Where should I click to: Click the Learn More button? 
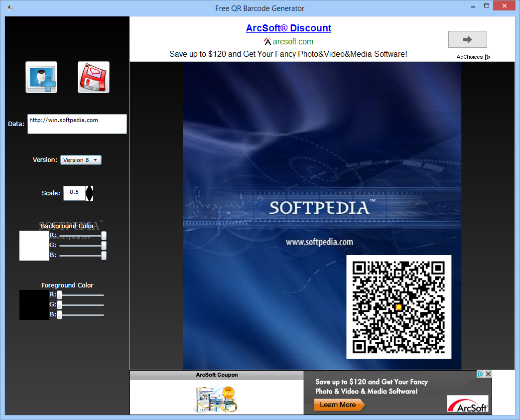[339, 405]
